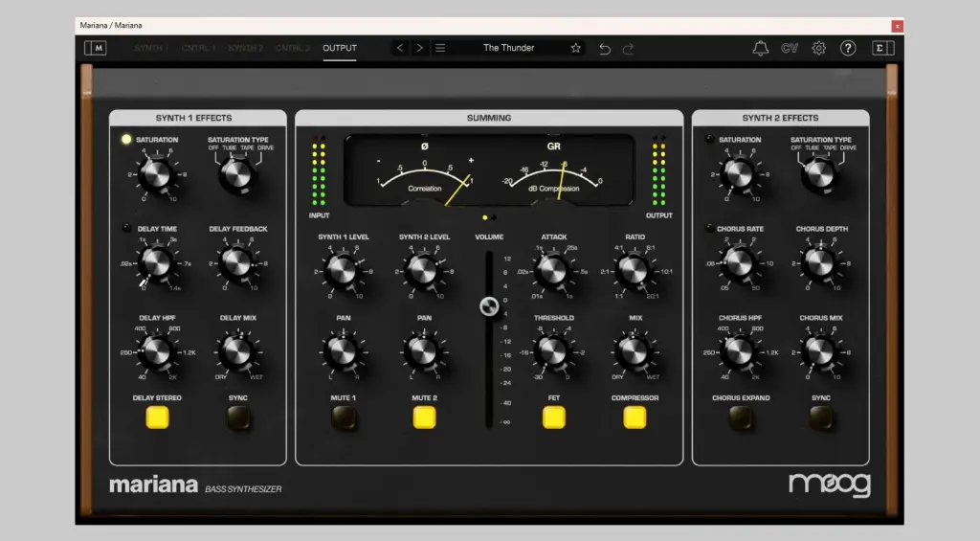This screenshot has width=980, height=541.
Task: Toggle the MUTE 2 button
Action: tap(424, 417)
